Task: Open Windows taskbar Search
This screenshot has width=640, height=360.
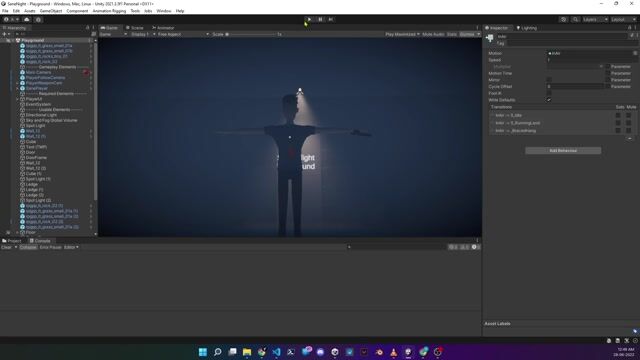Action: click(218, 352)
